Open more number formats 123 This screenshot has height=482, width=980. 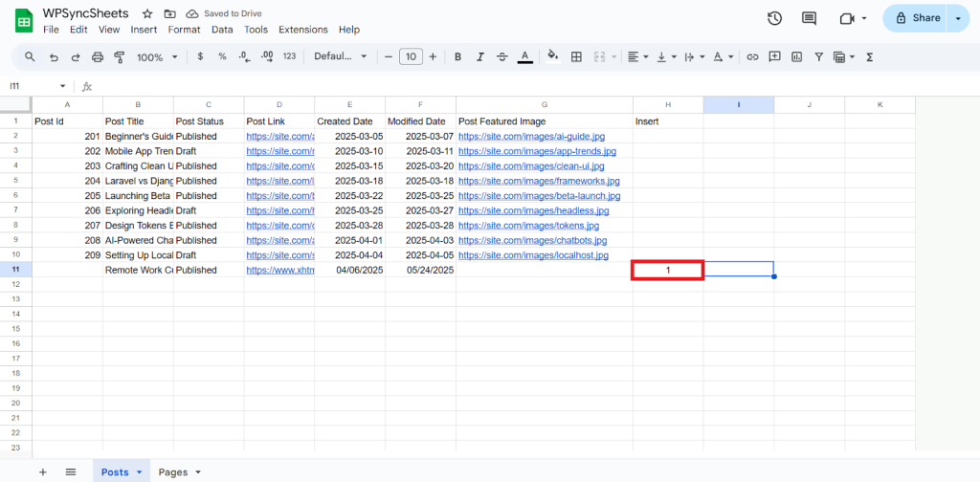point(289,56)
